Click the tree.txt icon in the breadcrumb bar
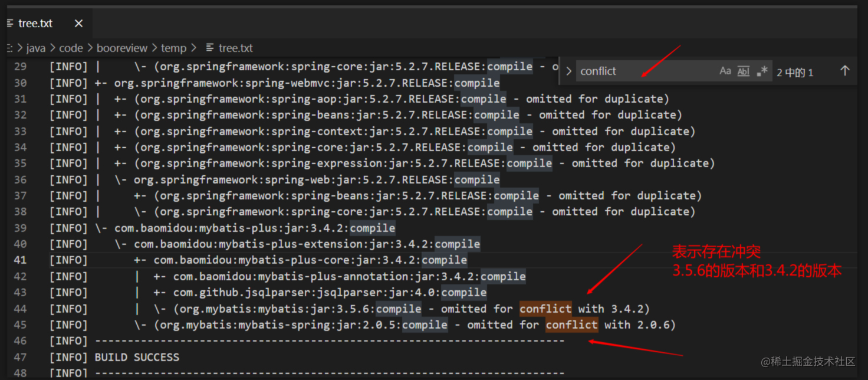868x380 pixels. coord(211,48)
